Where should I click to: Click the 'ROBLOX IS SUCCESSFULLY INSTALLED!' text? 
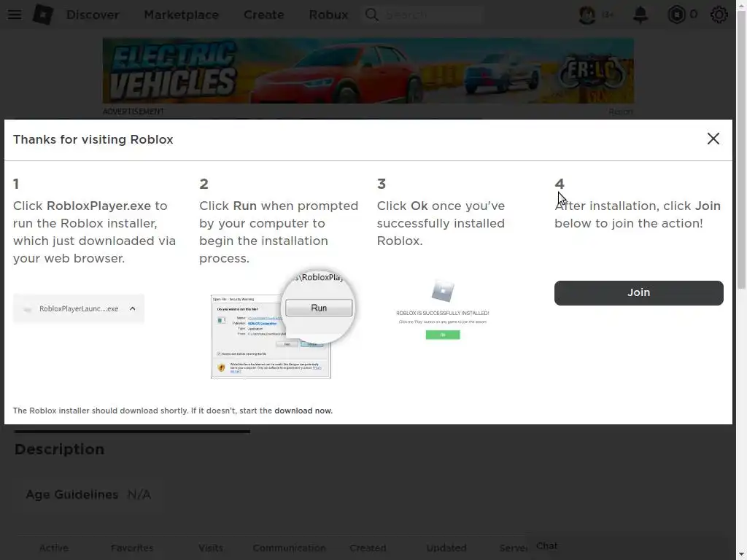pos(443,313)
